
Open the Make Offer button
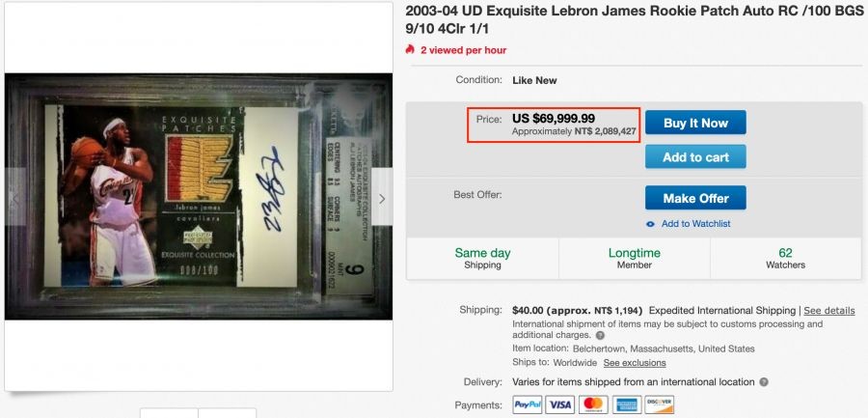point(695,198)
